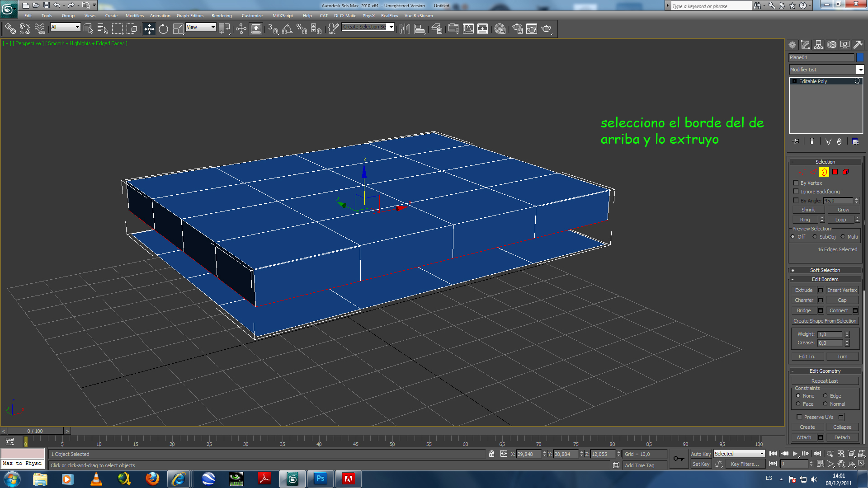This screenshot has height=488, width=868.
Task: Click the Pin Stack icon
Action: (796, 141)
